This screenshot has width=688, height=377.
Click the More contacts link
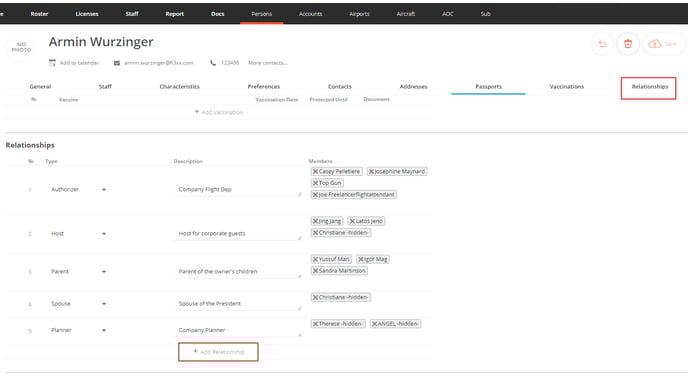[x=268, y=63]
